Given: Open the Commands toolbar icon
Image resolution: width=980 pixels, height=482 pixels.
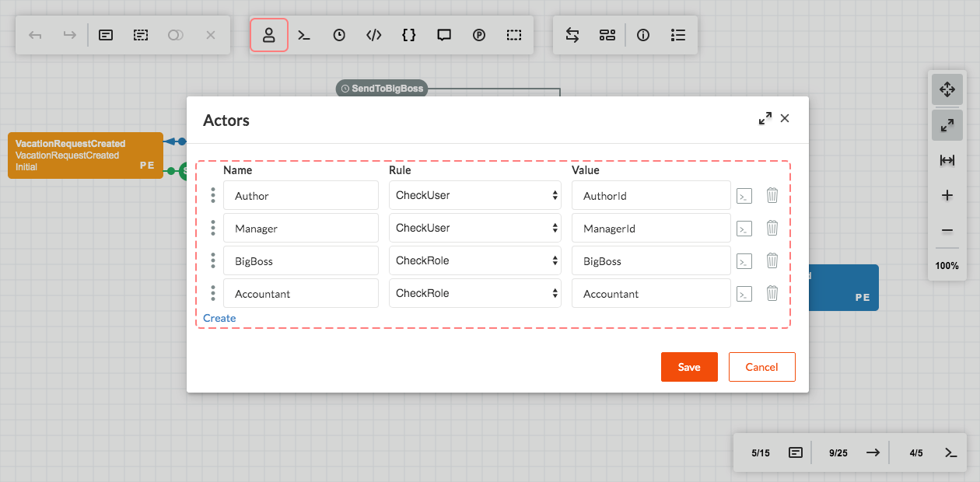Looking at the screenshot, I should 304,35.
